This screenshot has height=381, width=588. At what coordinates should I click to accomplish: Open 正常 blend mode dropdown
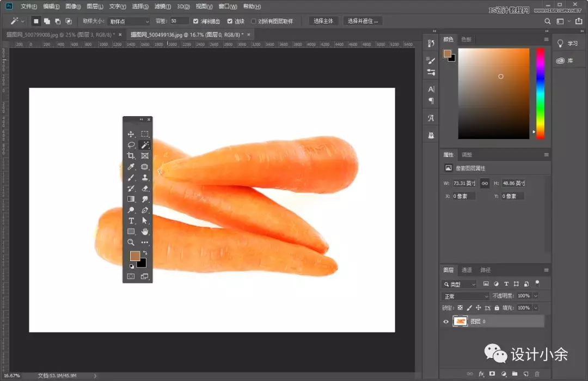tap(465, 296)
